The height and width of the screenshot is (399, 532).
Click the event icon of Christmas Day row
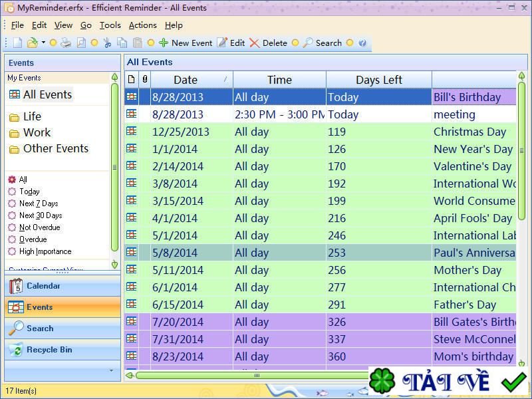tap(132, 131)
